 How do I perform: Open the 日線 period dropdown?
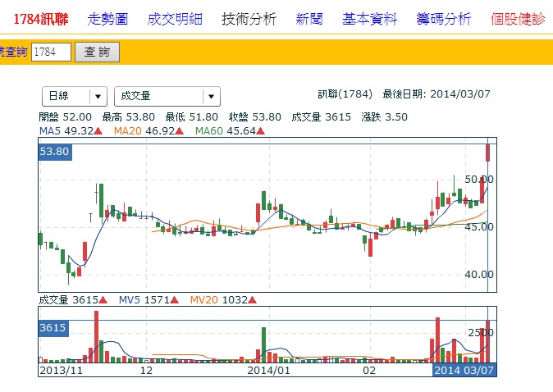tap(75, 96)
